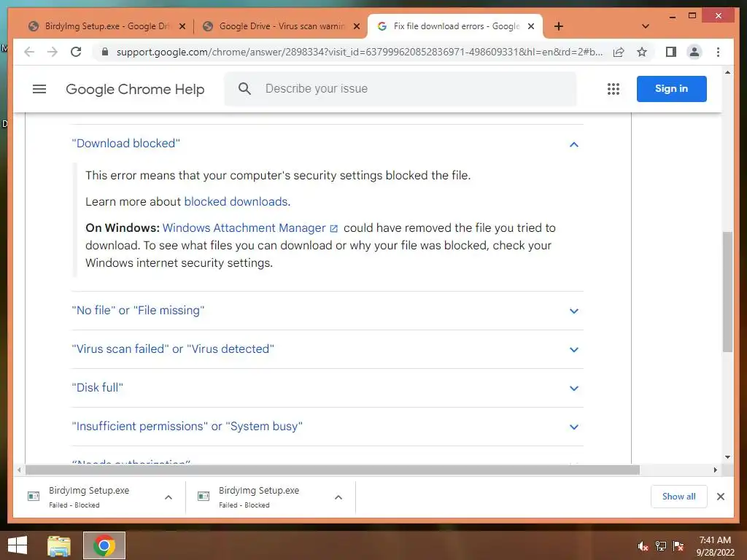Click the horizontal scrollbar thumb
The height and width of the screenshot is (560, 747).
[333, 470]
